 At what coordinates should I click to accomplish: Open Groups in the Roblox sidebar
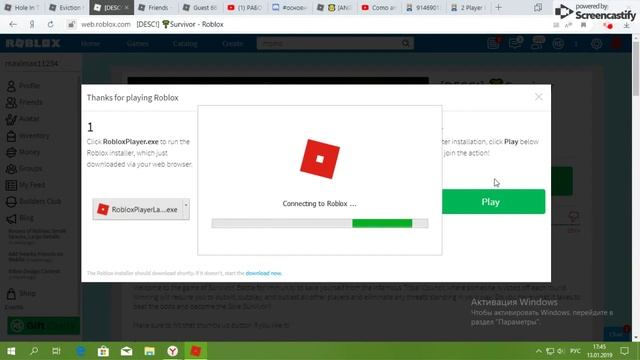(x=24, y=169)
